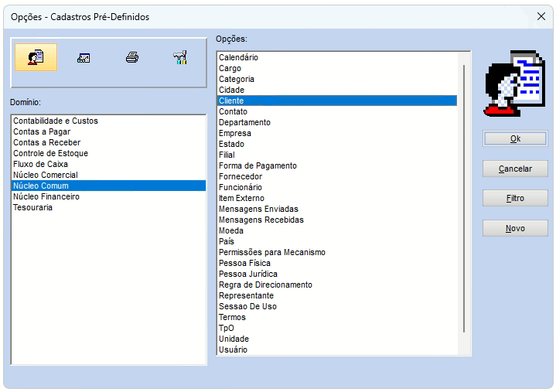Open the hammer and screwdriver tools icon
This screenshot has width=556, height=392.
(x=180, y=57)
